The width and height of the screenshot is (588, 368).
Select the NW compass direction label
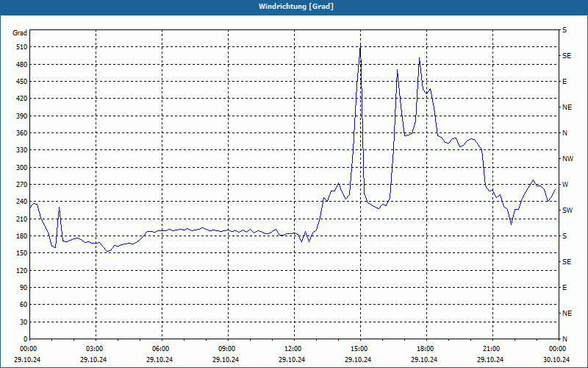click(567, 159)
